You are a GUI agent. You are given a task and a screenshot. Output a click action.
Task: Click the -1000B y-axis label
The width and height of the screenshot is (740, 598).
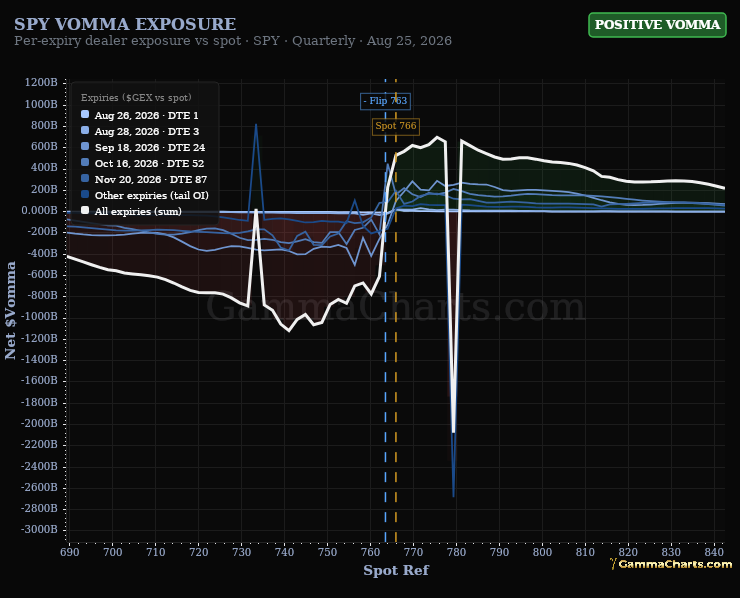[39, 317]
